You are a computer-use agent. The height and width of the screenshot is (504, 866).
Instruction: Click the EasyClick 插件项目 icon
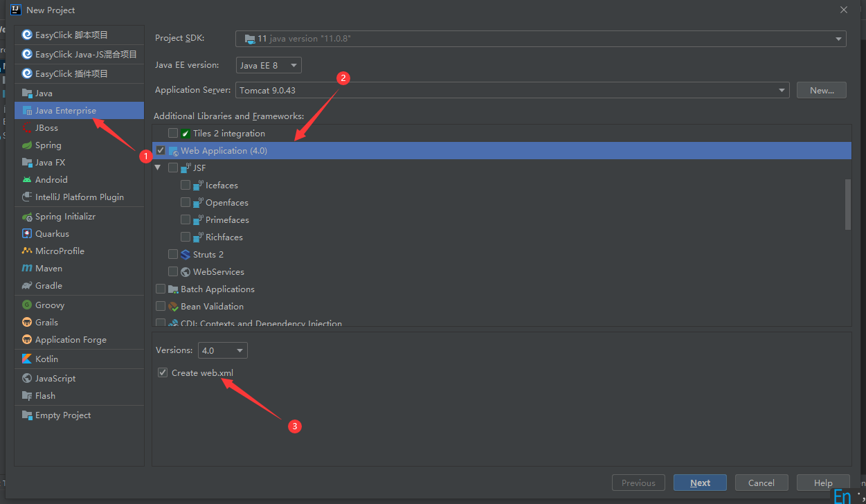[x=27, y=73]
